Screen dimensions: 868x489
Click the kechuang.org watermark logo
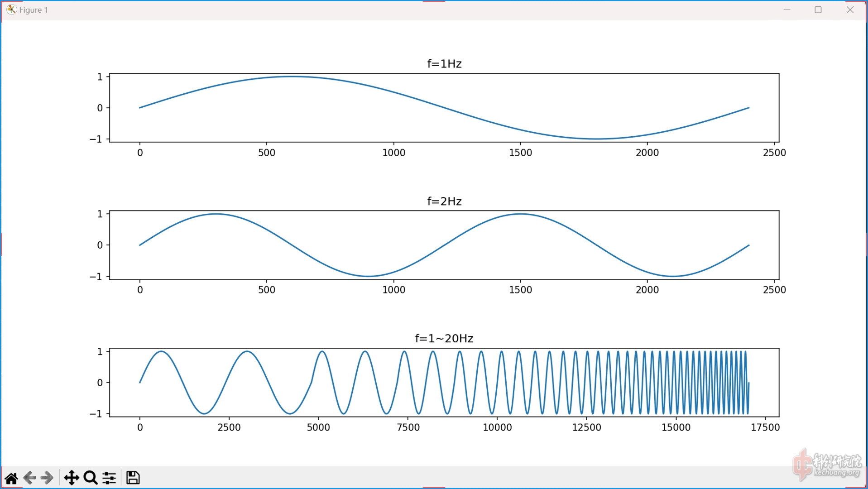coord(827,465)
